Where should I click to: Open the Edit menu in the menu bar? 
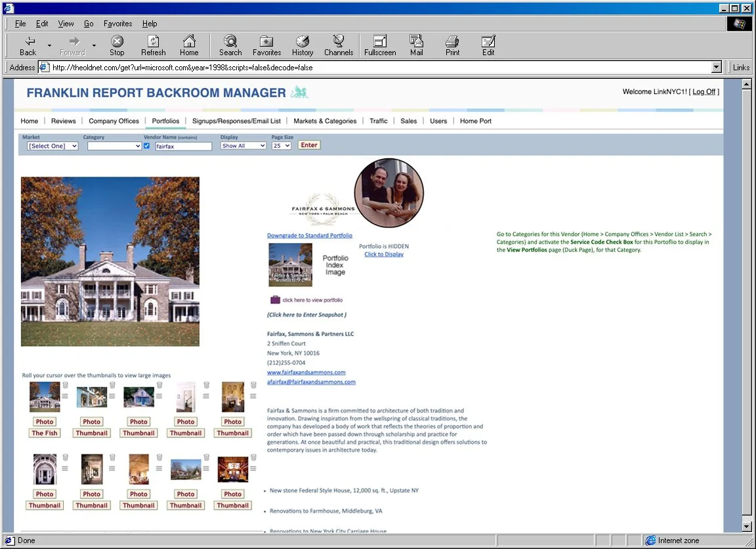tap(42, 23)
